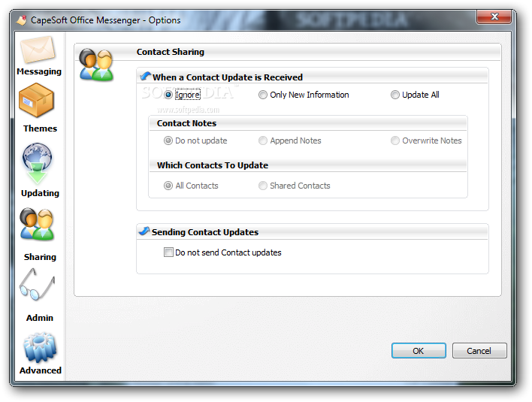Click the 'Sending Contact Updates' heading text
The image size is (532, 402).
(x=205, y=232)
